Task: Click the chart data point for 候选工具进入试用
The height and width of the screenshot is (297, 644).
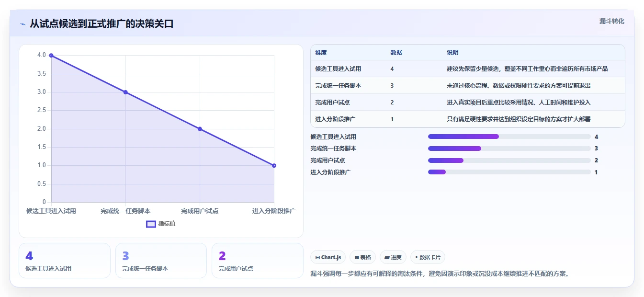Action: pyautogui.click(x=51, y=56)
